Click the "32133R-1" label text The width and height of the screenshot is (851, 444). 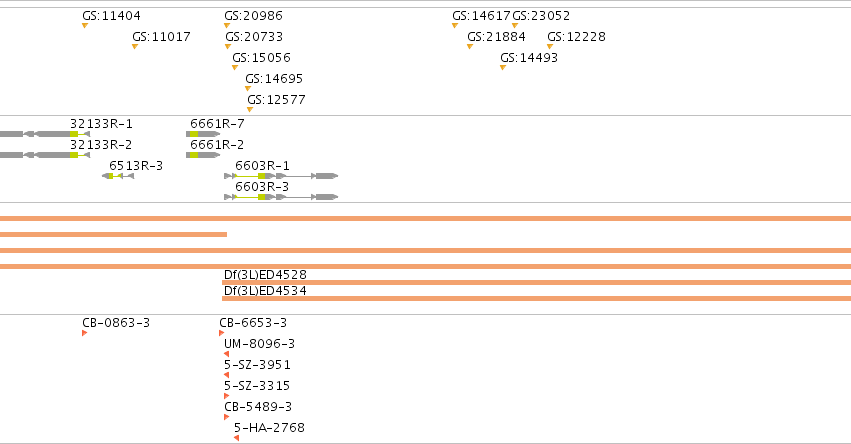101,124
